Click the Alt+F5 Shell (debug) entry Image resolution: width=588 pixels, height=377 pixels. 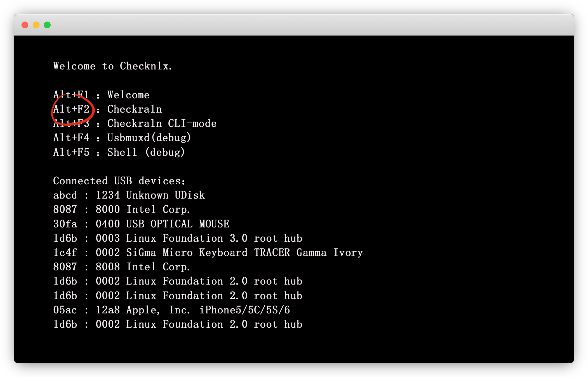[119, 152]
